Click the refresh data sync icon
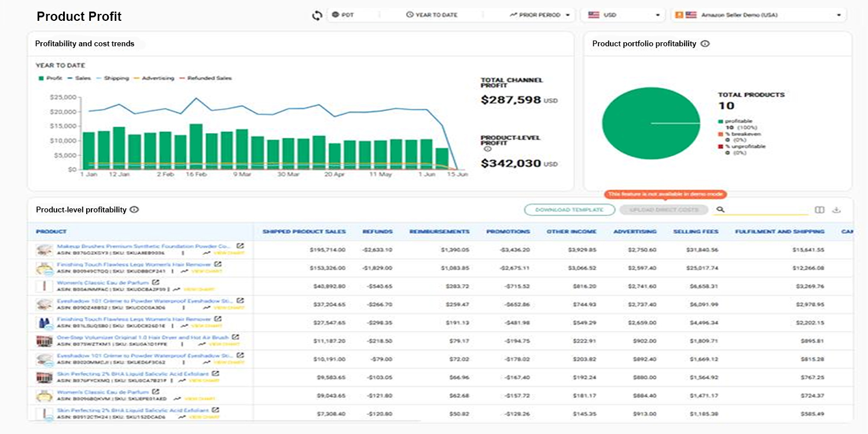This screenshot has height=434, width=868. 317,16
